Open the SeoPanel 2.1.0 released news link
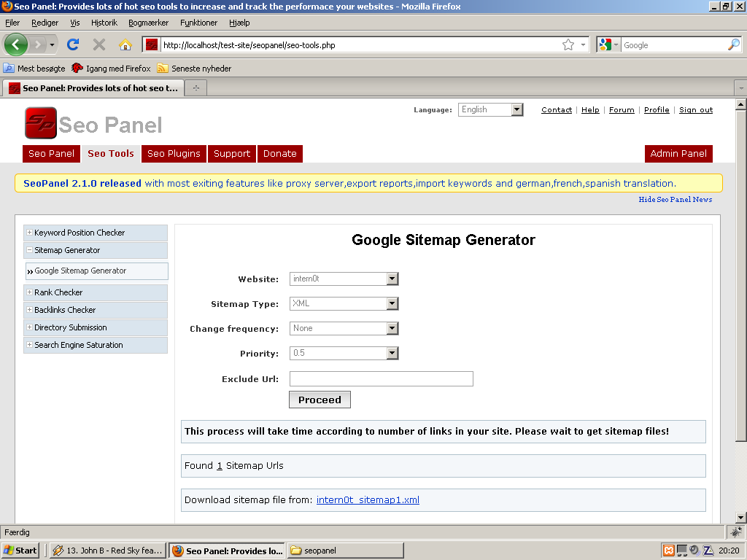The image size is (747, 560). pyautogui.click(x=82, y=183)
